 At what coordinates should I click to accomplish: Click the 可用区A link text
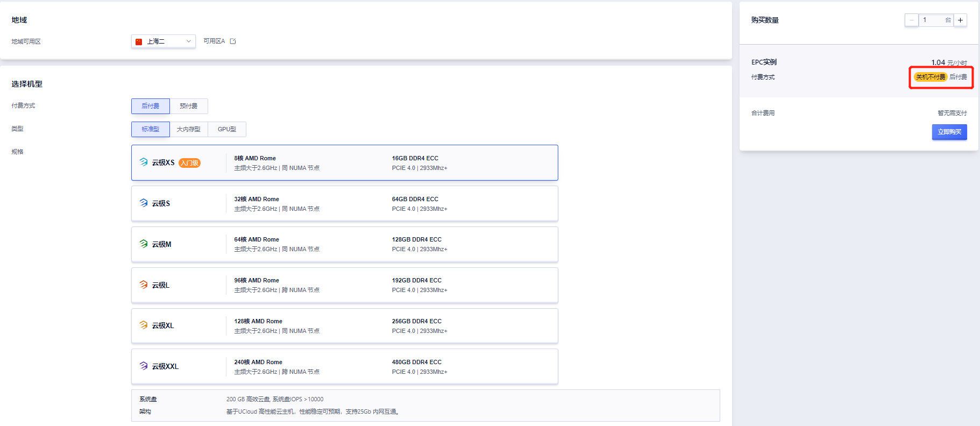[x=214, y=41]
